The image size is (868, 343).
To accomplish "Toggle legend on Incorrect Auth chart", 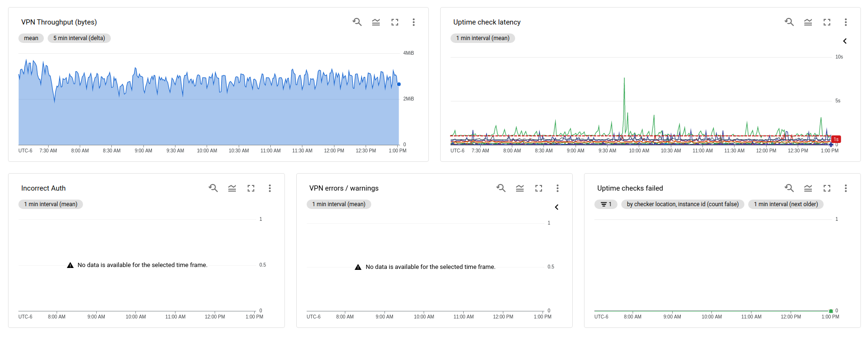I will 232,188.
